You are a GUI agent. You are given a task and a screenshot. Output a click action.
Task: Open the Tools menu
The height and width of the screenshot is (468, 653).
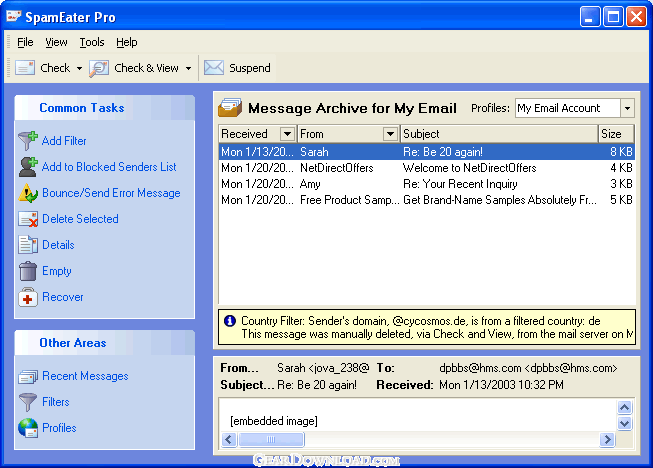[x=92, y=42]
